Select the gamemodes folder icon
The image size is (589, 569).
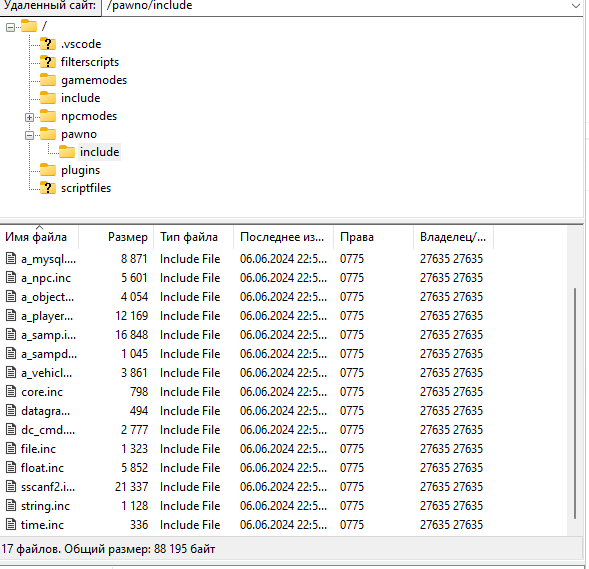pos(48,80)
